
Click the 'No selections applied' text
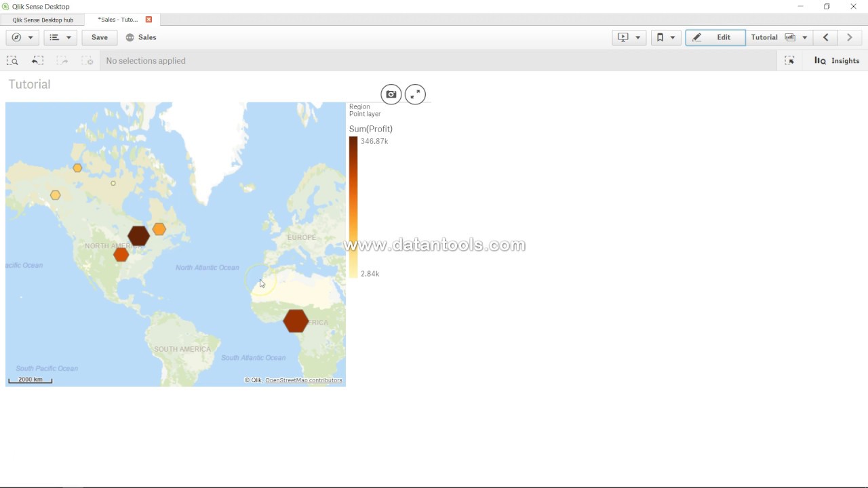146,60
